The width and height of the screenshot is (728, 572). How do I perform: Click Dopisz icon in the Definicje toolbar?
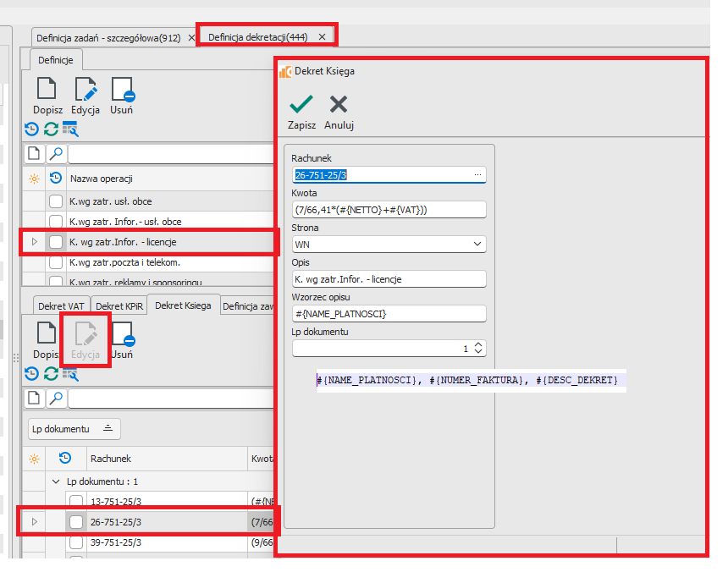tap(47, 90)
